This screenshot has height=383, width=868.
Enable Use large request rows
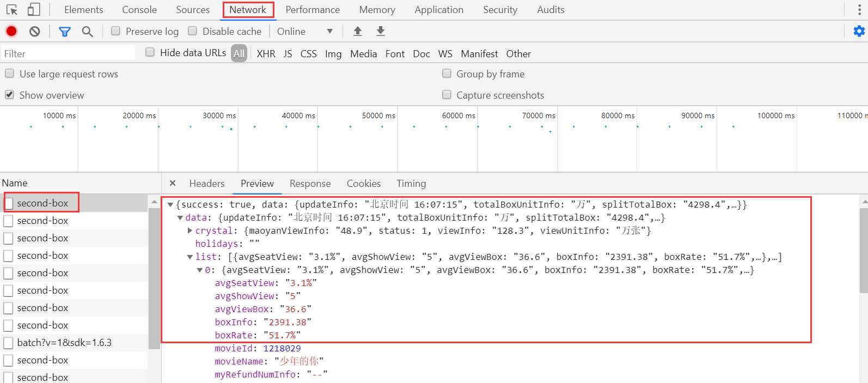click(x=9, y=74)
